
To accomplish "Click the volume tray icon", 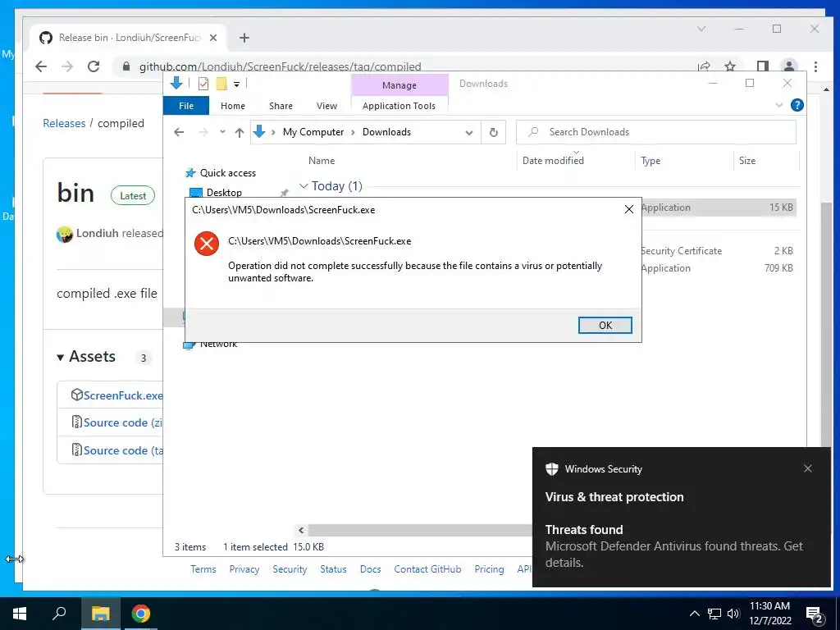I will pyautogui.click(x=733, y=614).
